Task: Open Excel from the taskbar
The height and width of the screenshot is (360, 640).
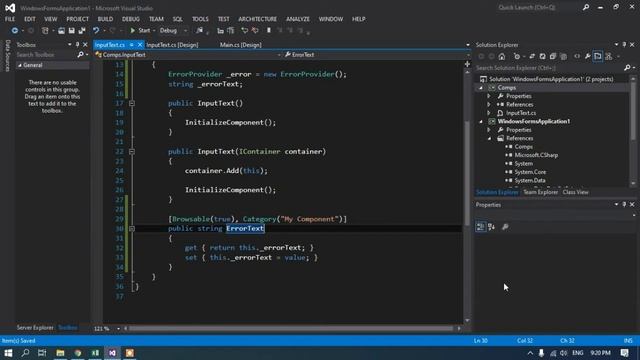Action: pos(95,353)
